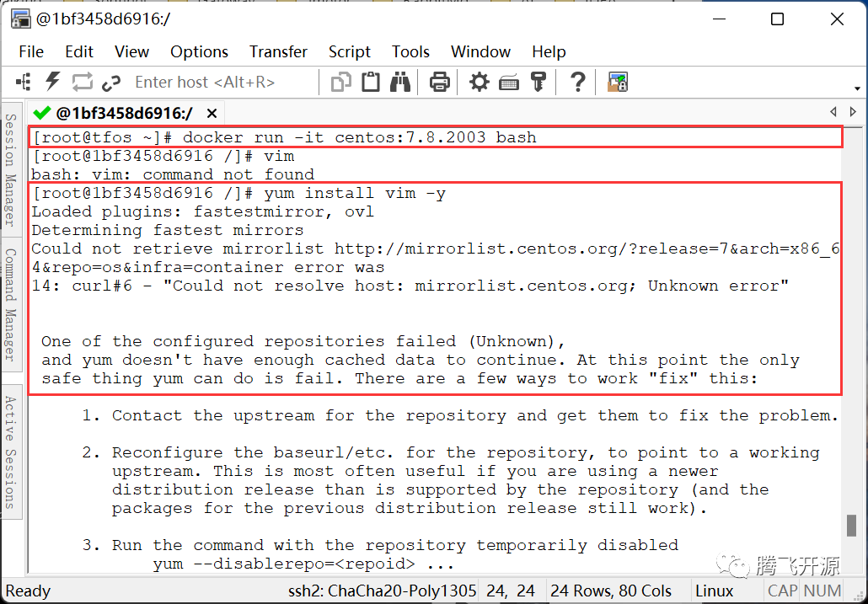Minimize the SecureCRT window
Image resolution: width=868 pixels, height=604 pixels.
tap(719, 19)
